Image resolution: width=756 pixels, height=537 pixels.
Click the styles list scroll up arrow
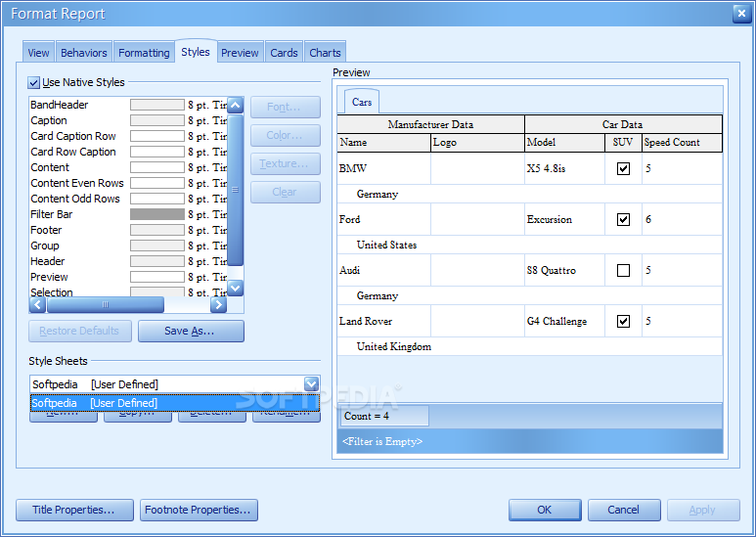236,105
